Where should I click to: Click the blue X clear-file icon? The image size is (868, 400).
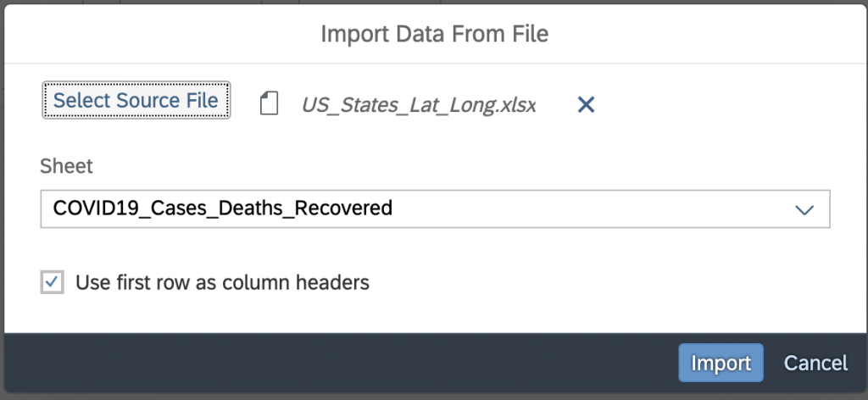[586, 104]
